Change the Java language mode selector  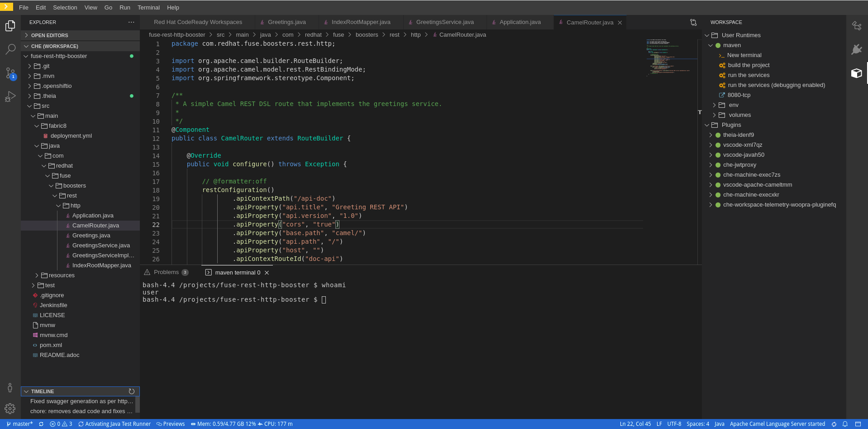[x=719, y=424]
